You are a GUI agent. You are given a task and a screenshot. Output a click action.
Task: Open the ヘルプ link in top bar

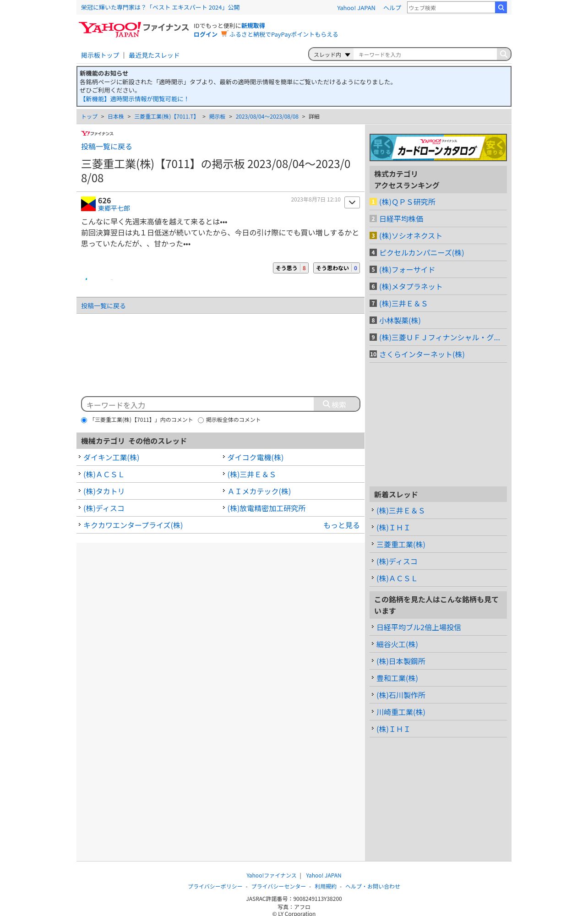click(392, 8)
